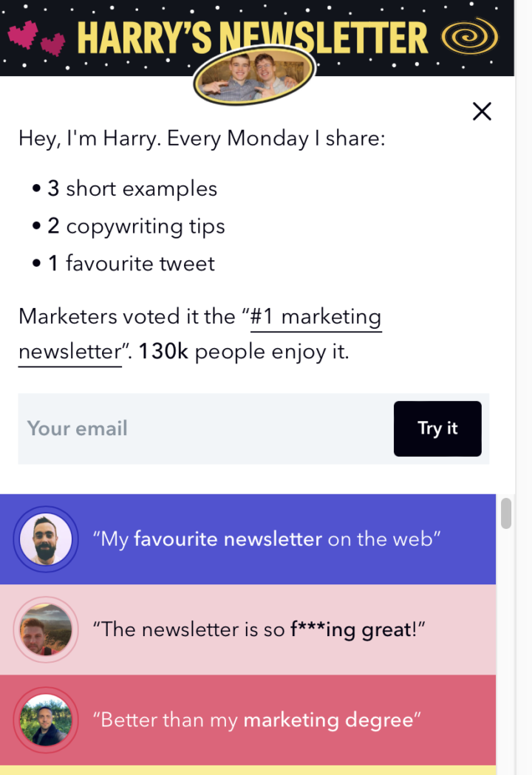Click the bearded man's avatar on the blue banner
The height and width of the screenshot is (775, 532).
click(45, 539)
